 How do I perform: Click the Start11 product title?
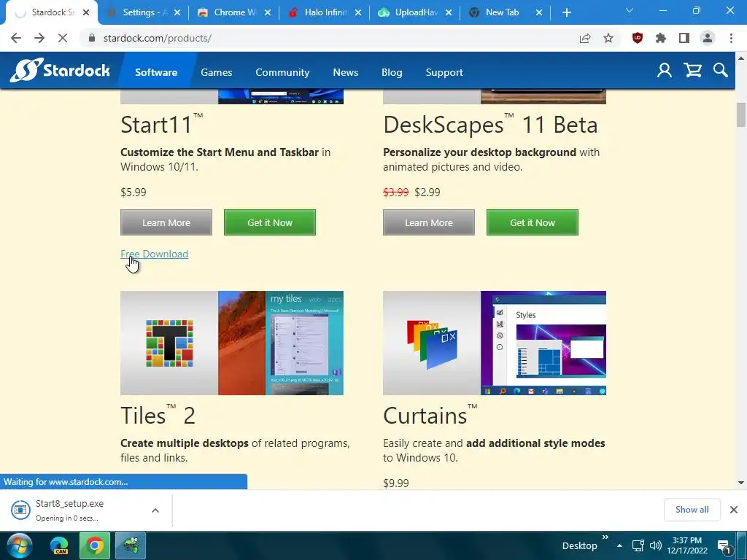click(x=162, y=125)
